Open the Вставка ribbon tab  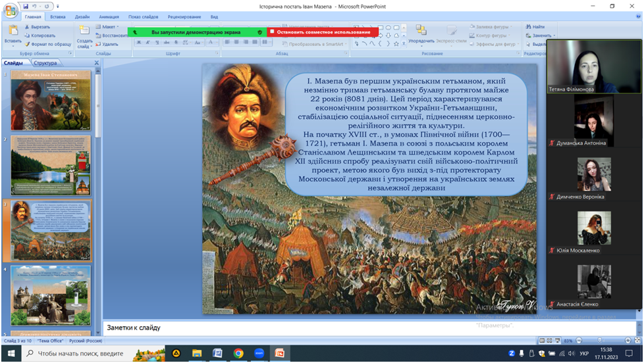point(57,16)
